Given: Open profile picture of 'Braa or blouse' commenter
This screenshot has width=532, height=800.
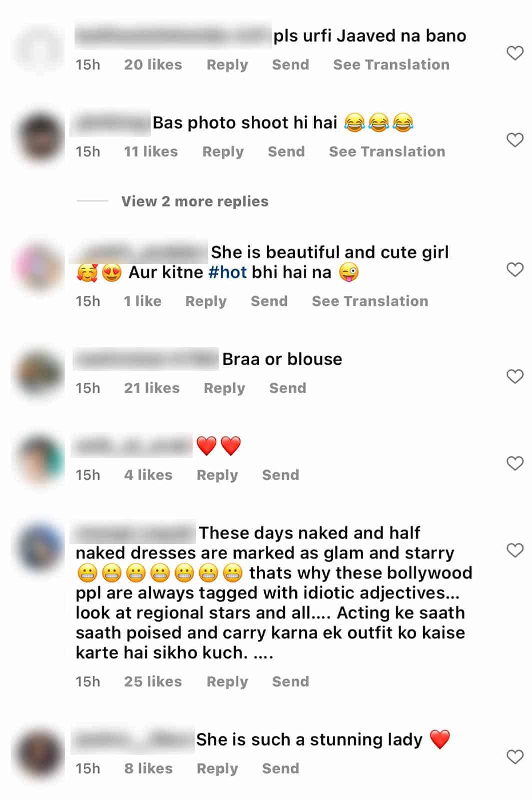Looking at the screenshot, I should (x=39, y=373).
